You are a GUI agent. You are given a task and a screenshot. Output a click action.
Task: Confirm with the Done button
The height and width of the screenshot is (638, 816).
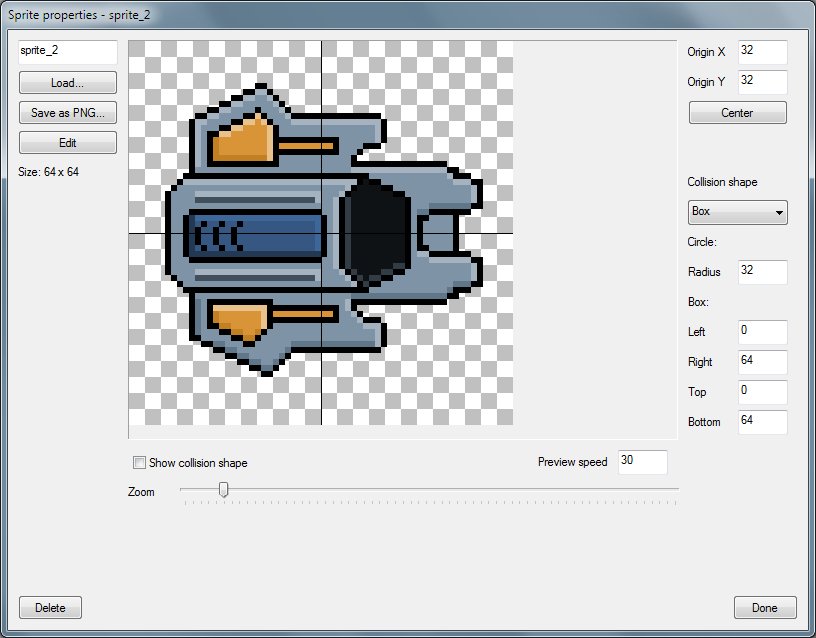[x=765, y=607]
